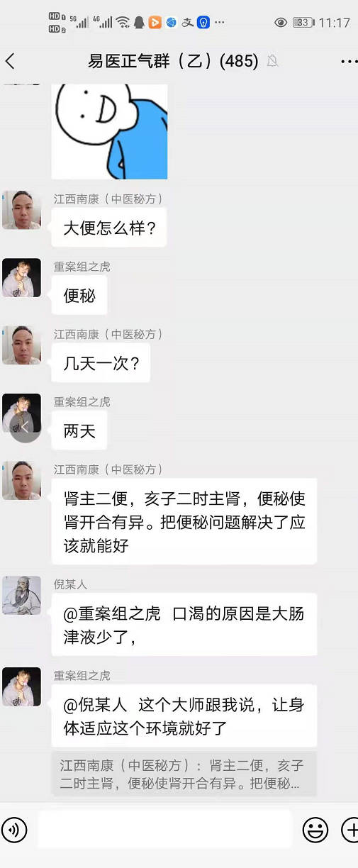Tap the Wi-Fi icon in status bar
Viewport: 358px width, 868px height.
point(123,23)
